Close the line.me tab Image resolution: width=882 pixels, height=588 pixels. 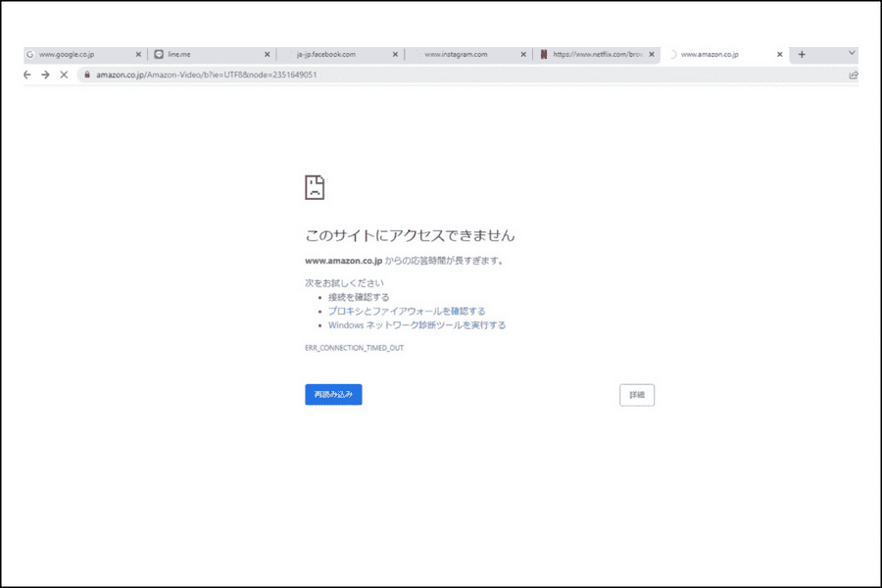pyautogui.click(x=268, y=55)
